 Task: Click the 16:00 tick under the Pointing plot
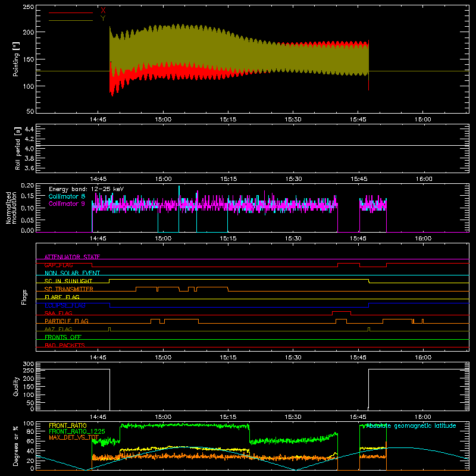click(423, 120)
